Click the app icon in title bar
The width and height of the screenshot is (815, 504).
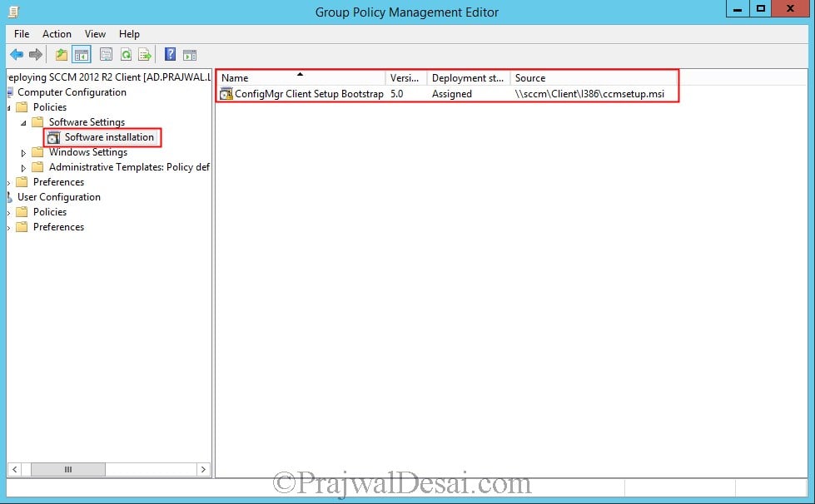click(x=13, y=12)
